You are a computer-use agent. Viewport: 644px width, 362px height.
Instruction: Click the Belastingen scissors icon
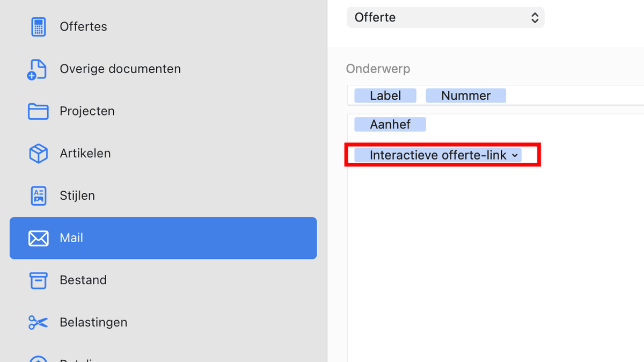click(38, 322)
